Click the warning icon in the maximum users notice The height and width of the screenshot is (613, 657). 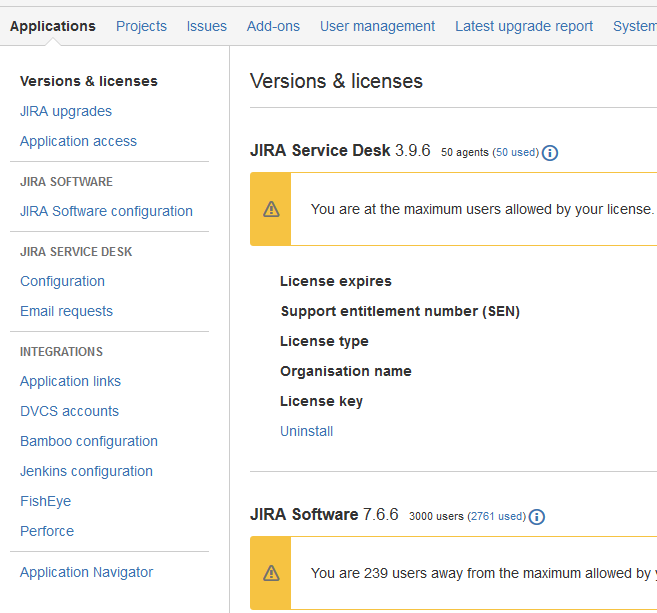pos(271,209)
